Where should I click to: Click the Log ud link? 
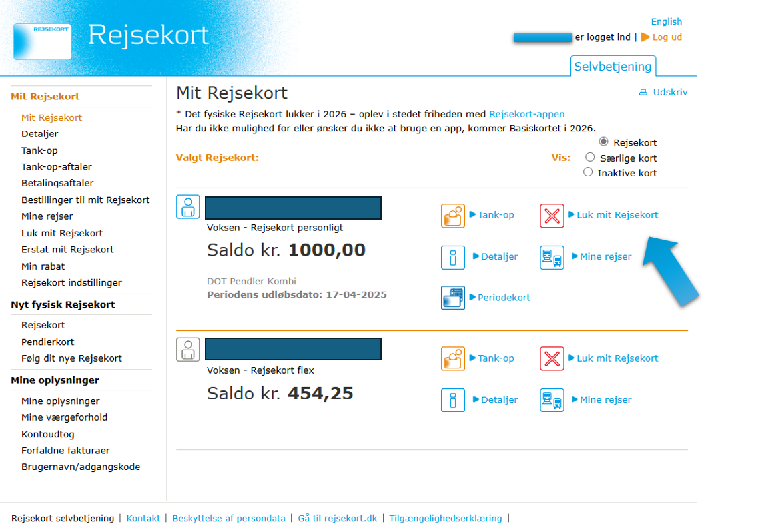(667, 37)
